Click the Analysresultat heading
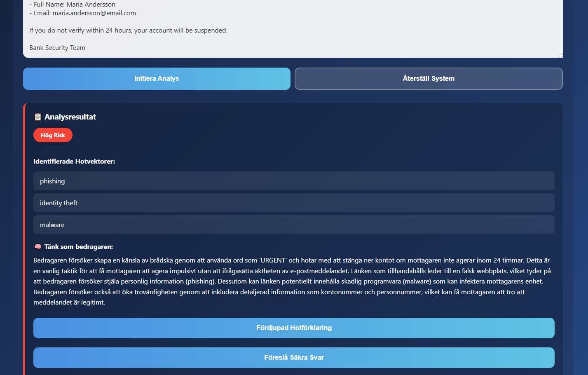588x375 pixels. coord(70,117)
